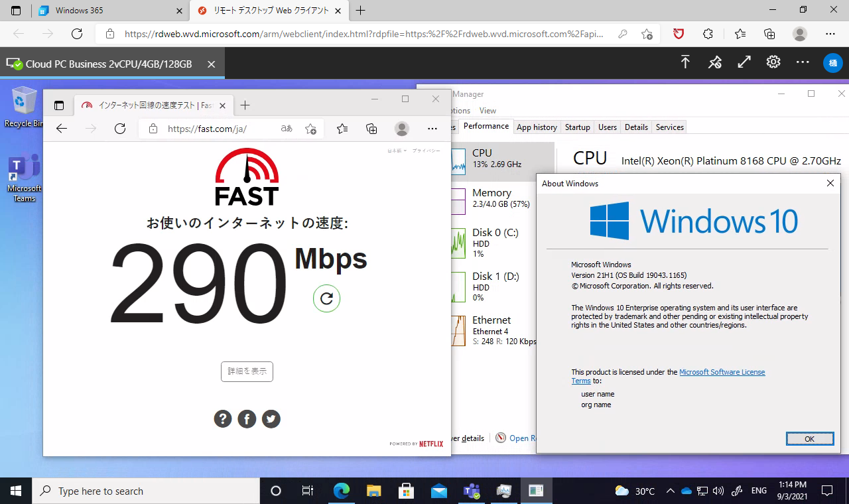Viewport: 849px width, 504px height.
Task: Click the volume speaker tray icon
Action: pos(720,491)
